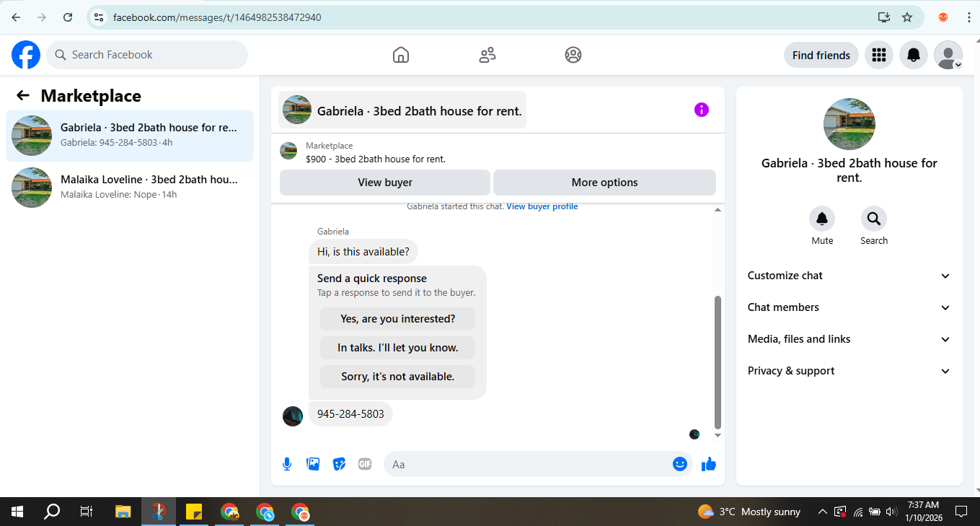Open Chrome three-dot menu
The image size is (980, 526).
tap(968, 17)
